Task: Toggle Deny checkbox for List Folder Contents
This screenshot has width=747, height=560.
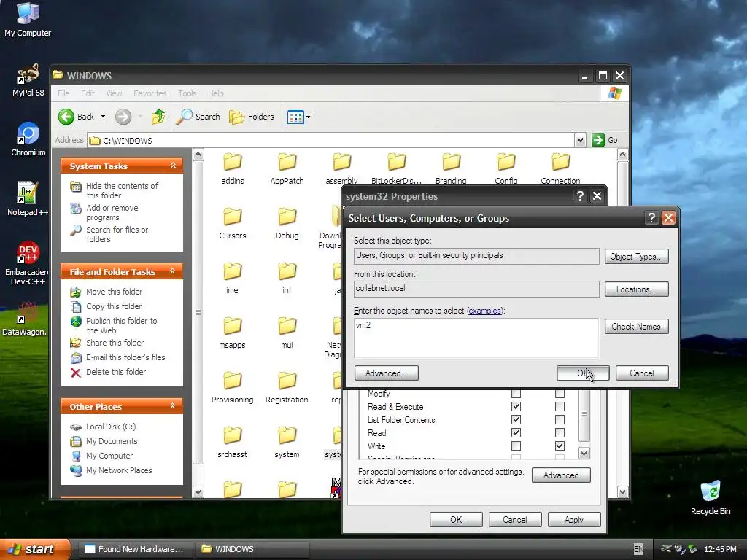Action: (x=560, y=419)
